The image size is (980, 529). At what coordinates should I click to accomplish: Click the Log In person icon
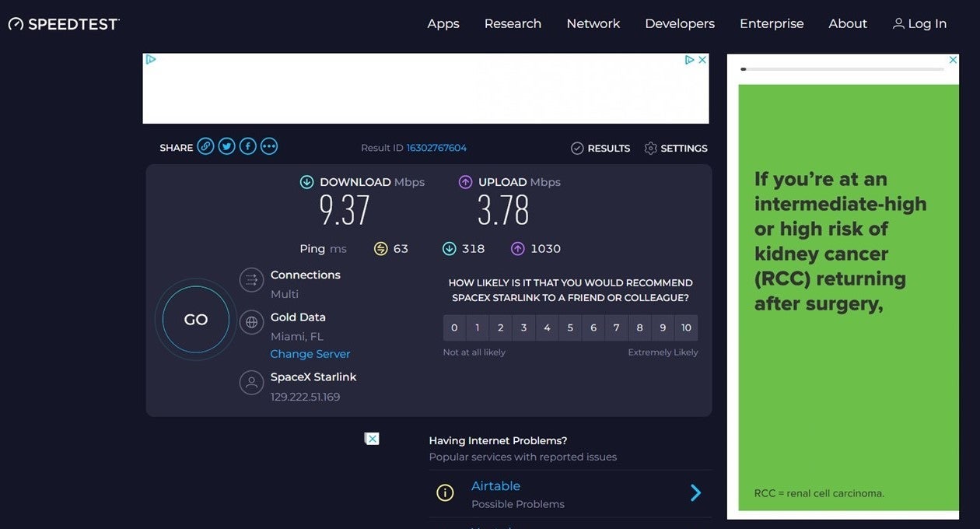pos(898,24)
